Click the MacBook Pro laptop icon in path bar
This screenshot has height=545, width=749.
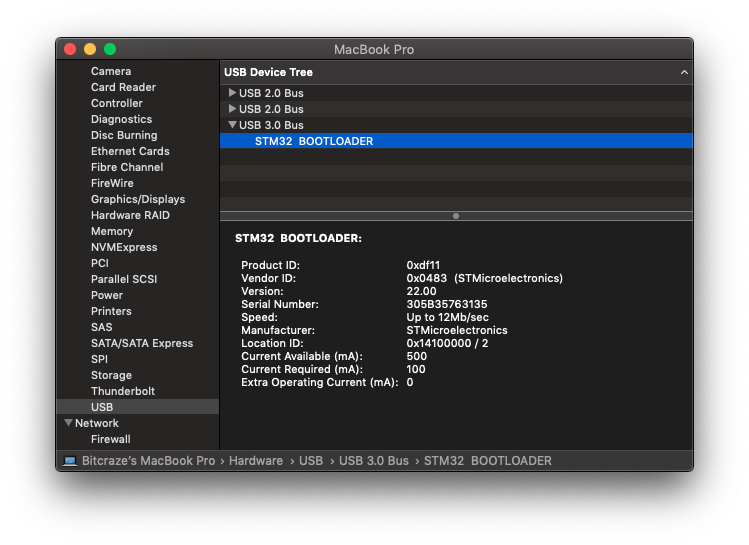70,461
